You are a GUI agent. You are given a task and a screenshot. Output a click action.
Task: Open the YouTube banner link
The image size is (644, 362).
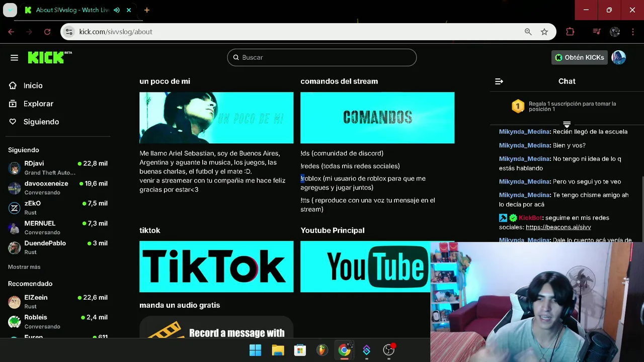tap(365, 266)
